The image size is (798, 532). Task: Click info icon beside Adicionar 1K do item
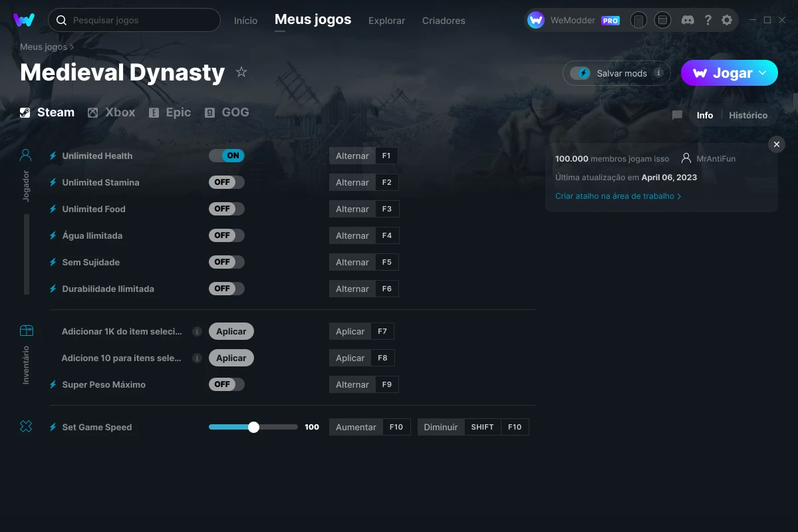(x=197, y=331)
